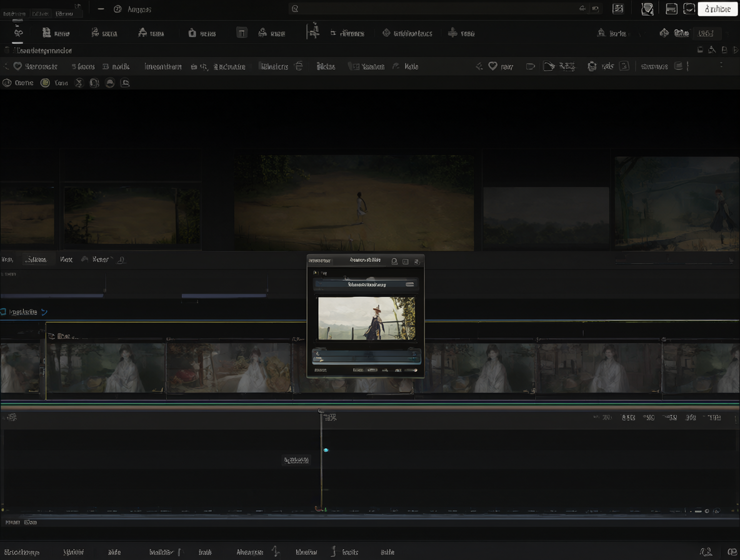Image resolution: width=740 pixels, height=560 pixels.
Task: Click the tool icon with underline at the toolbar start
Action: pyautogui.click(x=18, y=33)
